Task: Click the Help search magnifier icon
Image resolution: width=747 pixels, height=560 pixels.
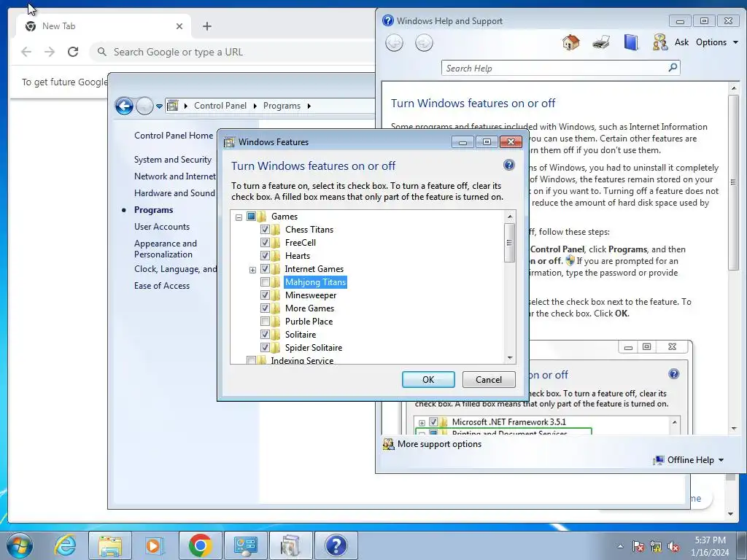Action: 673,68
